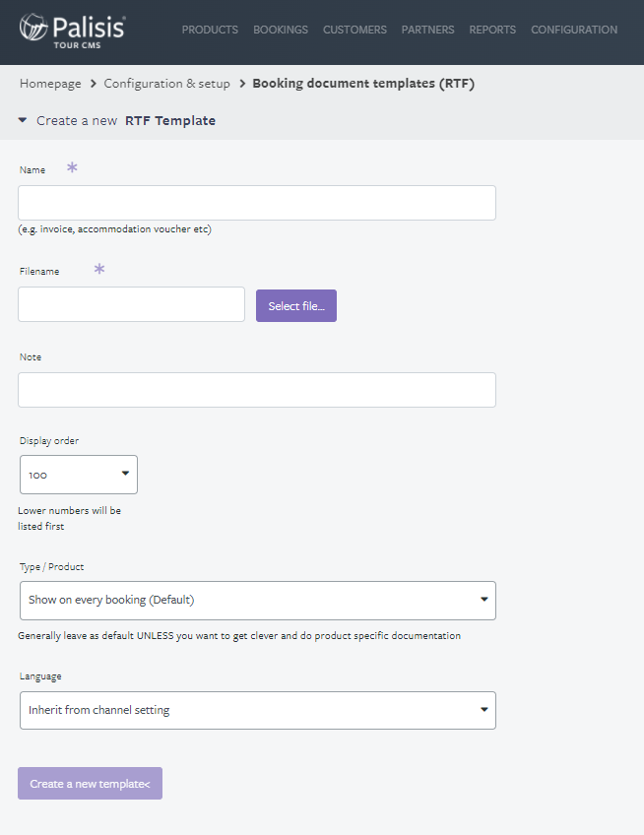Open the PRODUCTS menu
Image resolution: width=644 pixels, height=835 pixels.
(210, 30)
